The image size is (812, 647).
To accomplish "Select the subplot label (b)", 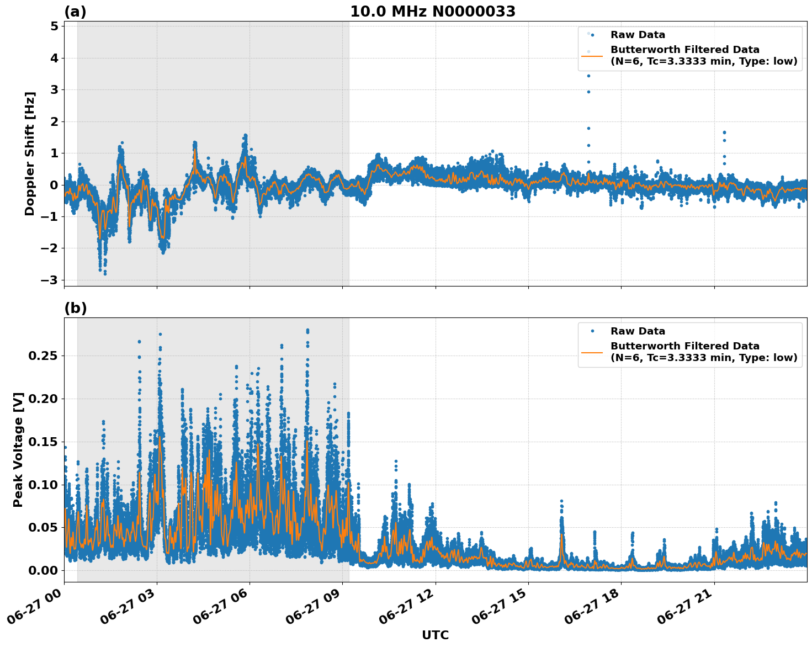I will (x=76, y=307).
